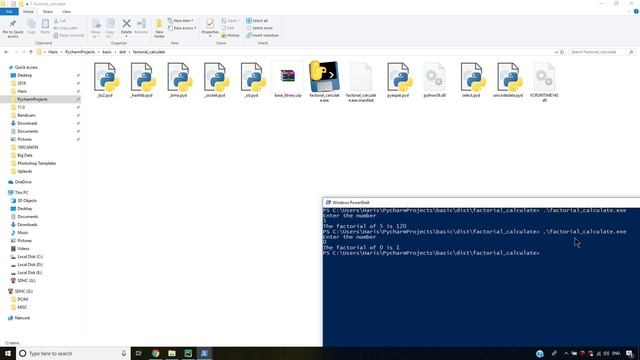Click the Copy ribbon button
Viewport: 640px width, 360px height.
31,27
